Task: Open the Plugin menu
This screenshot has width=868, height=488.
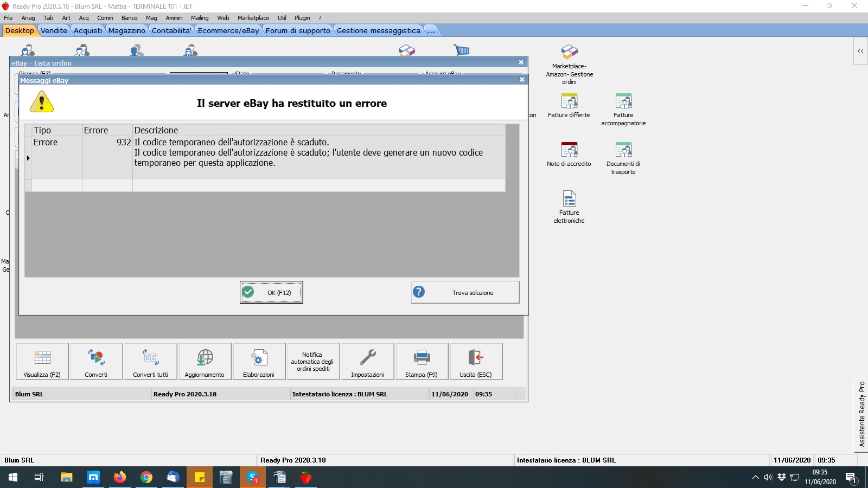Action: (302, 18)
